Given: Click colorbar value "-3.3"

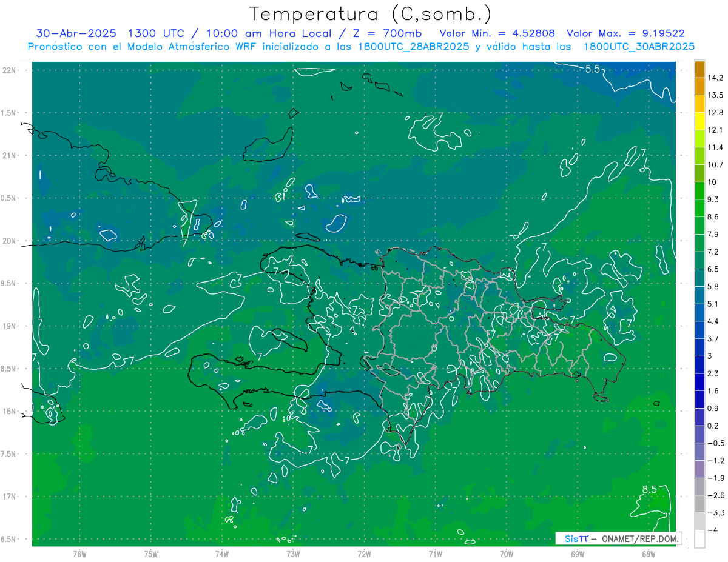Looking at the screenshot, I should (x=715, y=513).
